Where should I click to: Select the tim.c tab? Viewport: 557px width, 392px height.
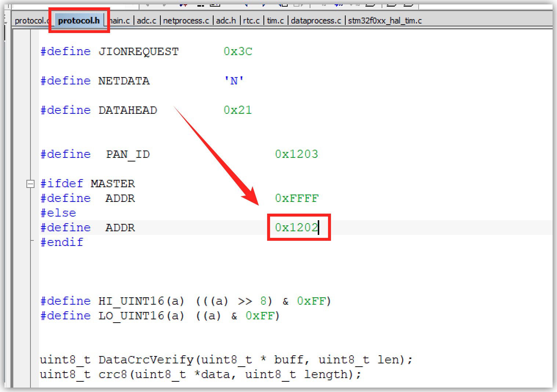coord(275,21)
